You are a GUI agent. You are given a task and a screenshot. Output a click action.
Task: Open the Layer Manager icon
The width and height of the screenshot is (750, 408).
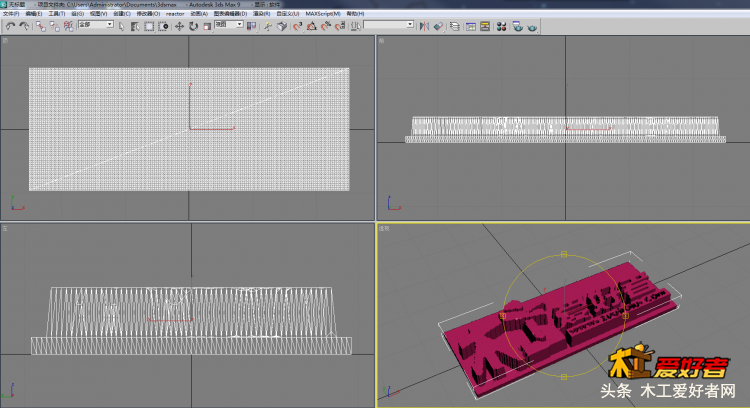point(454,26)
